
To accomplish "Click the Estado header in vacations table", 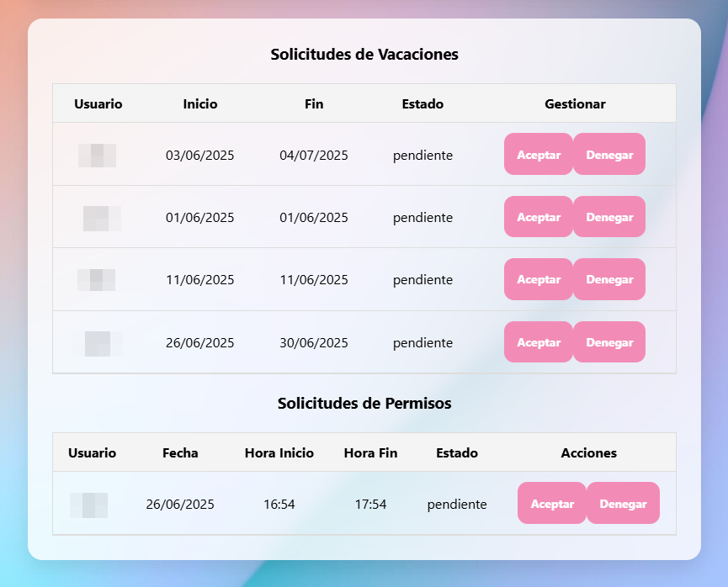I will coord(422,104).
